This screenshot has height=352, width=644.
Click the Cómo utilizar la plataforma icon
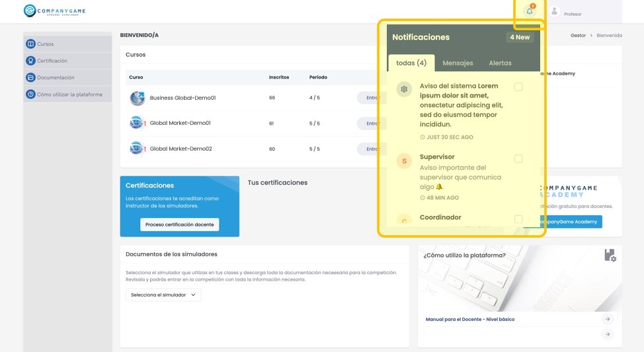(x=31, y=94)
